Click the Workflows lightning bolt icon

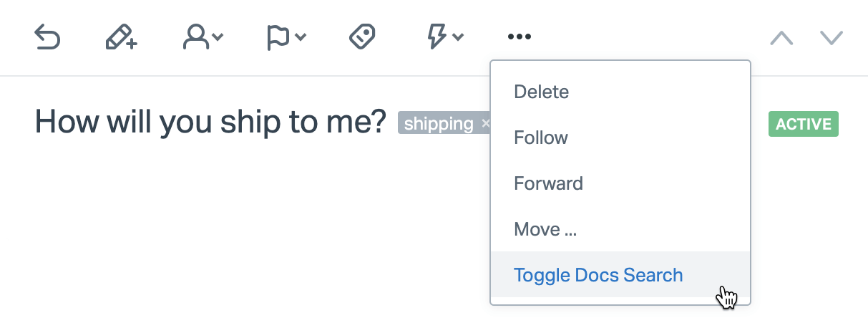pos(437,37)
